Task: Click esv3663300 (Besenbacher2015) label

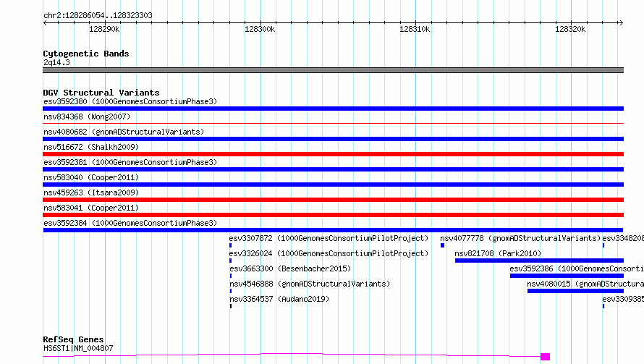Action: [290, 268]
